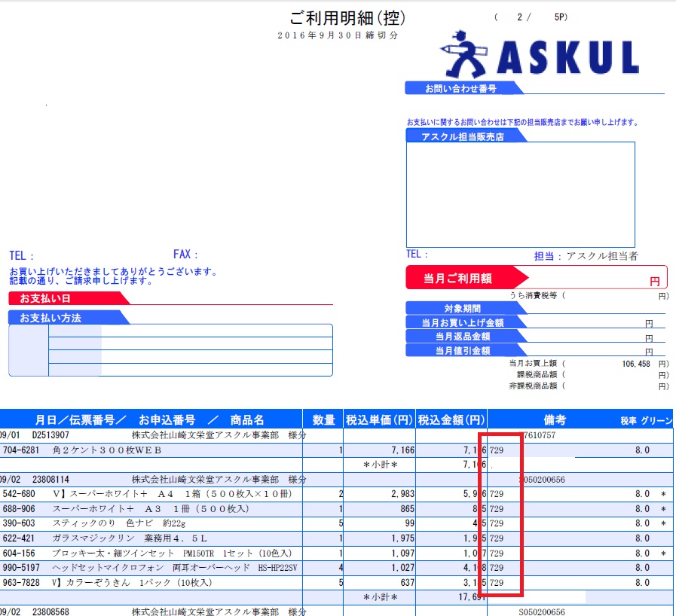Select the title ご利用明細(控)
Viewport: 676px width, 616px height.
click(347, 18)
